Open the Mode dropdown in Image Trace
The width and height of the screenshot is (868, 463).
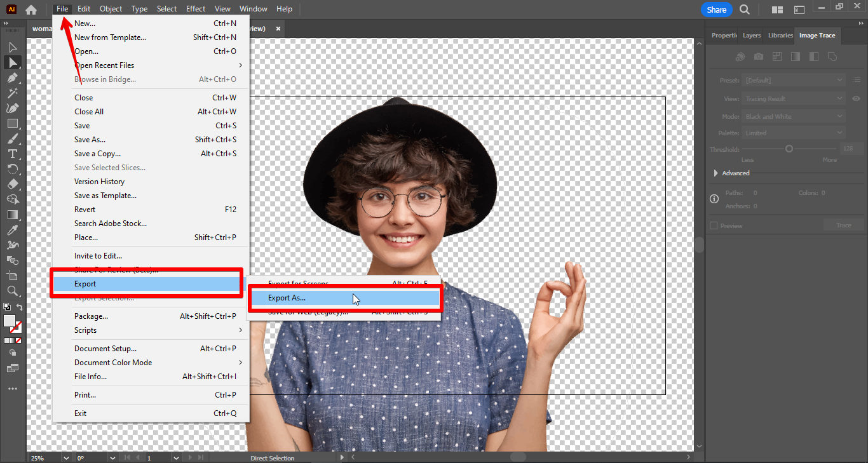[793, 116]
